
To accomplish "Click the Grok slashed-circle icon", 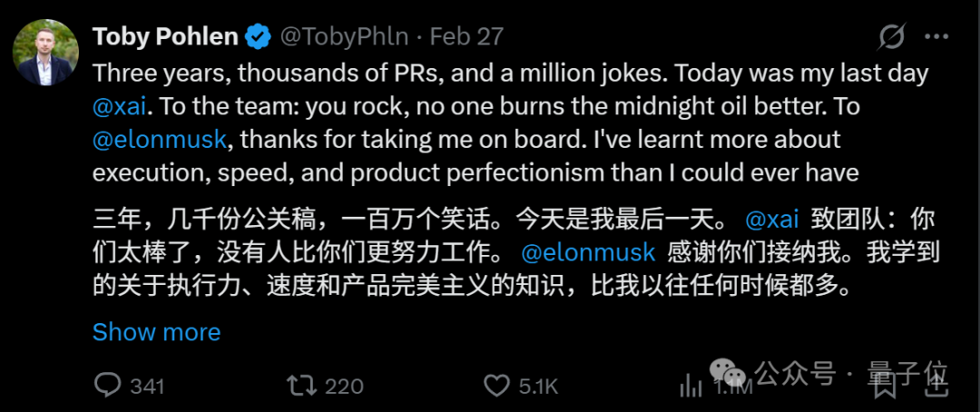I will [x=891, y=37].
